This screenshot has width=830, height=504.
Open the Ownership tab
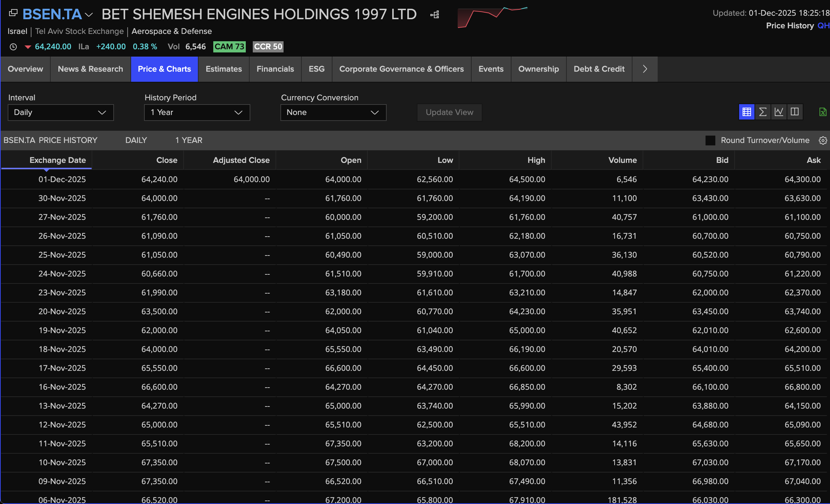(x=538, y=69)
